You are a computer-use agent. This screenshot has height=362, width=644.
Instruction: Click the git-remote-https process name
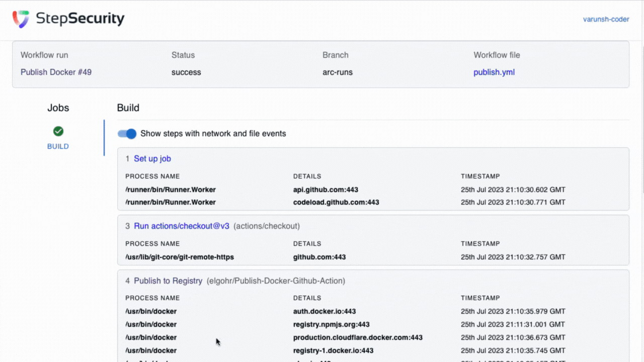(x=179, y=257)
